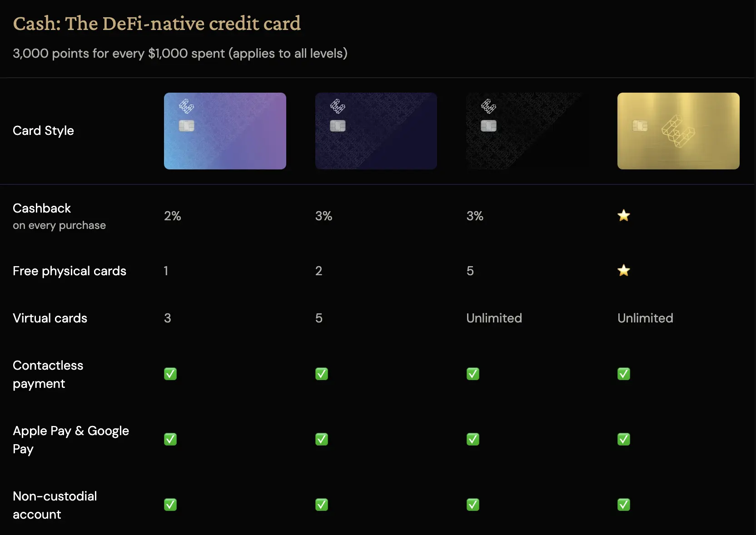Viewport: 756px width, 535px height.
Task: Click Contactless payment checkmark for the black card
Action: coord(473,374)
